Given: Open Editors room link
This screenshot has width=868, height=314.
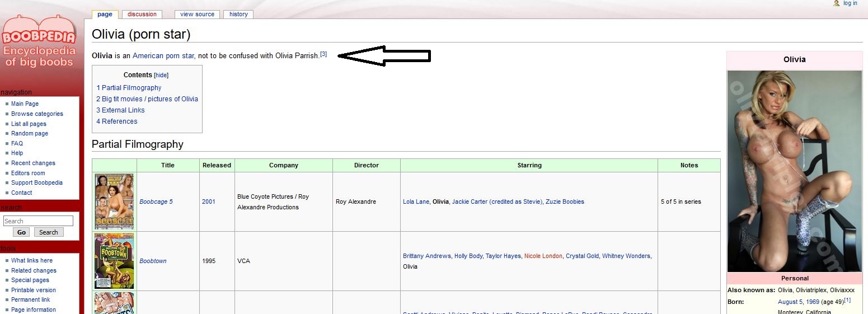Looking at the screenshot, I should click(28, 173).
